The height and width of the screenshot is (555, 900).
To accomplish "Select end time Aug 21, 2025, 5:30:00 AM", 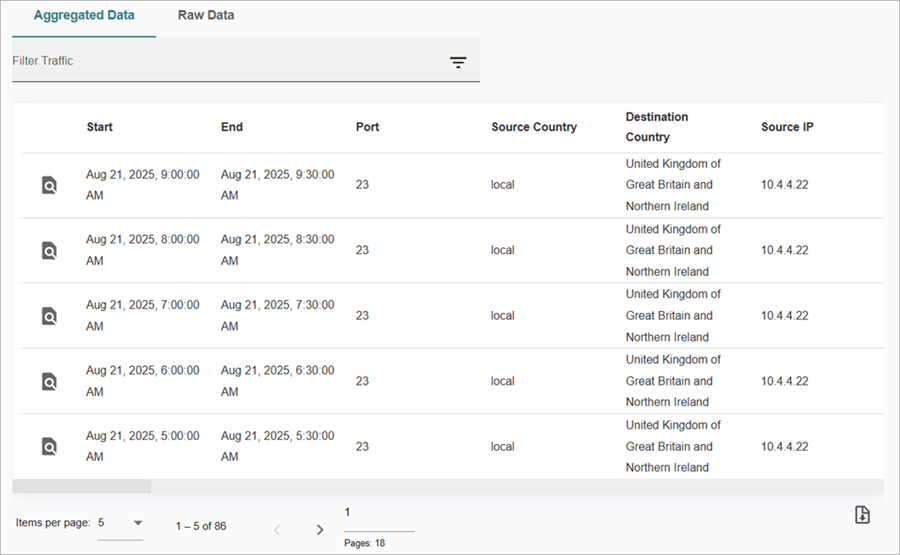I will (x=278, y=447).
